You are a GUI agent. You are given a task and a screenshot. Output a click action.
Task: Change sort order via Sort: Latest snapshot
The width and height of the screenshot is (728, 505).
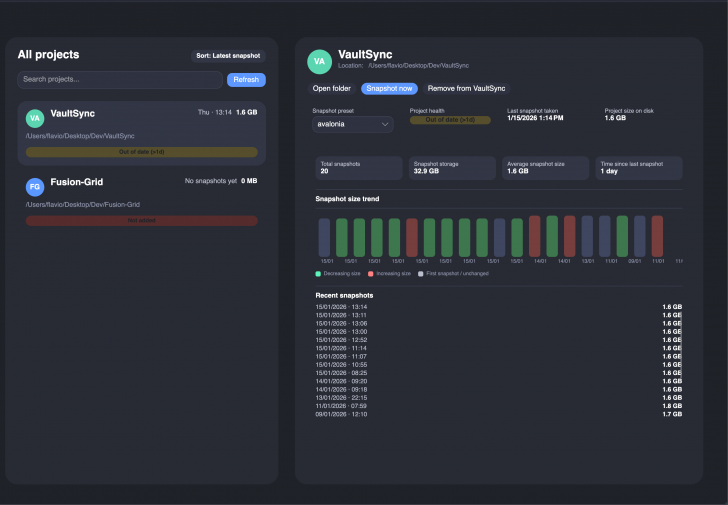[228, 56]
